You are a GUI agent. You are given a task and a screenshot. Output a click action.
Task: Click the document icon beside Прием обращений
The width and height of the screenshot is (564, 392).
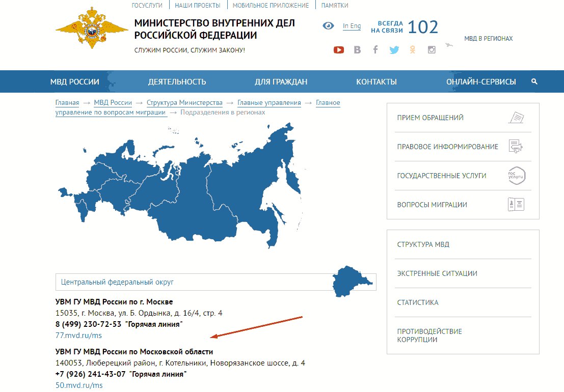516,118
